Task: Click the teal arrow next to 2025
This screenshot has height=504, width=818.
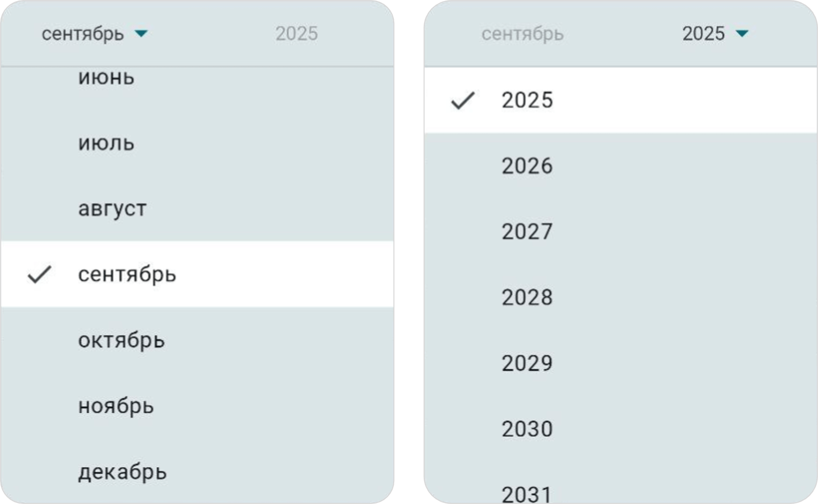Action: [741, 34]
